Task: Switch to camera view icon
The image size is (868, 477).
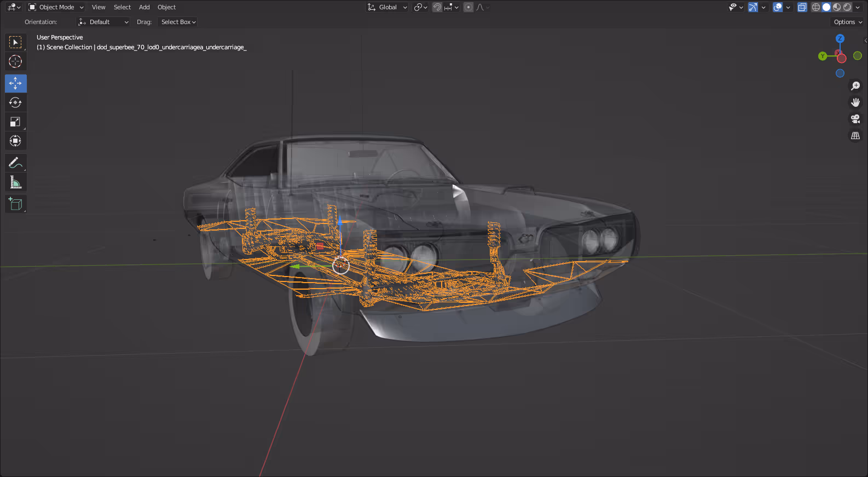Action: click(x=855, y=119)
